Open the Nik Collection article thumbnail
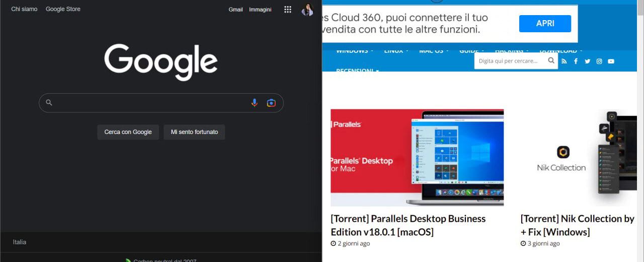Screen dimensions: 644x262 click(579, 157)
